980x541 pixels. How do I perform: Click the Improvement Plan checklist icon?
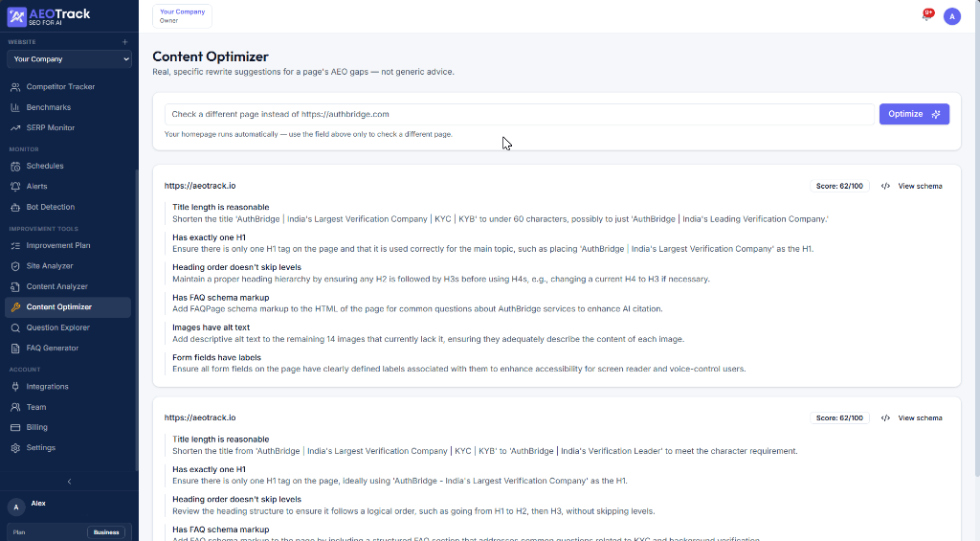[x=15, y=246]
